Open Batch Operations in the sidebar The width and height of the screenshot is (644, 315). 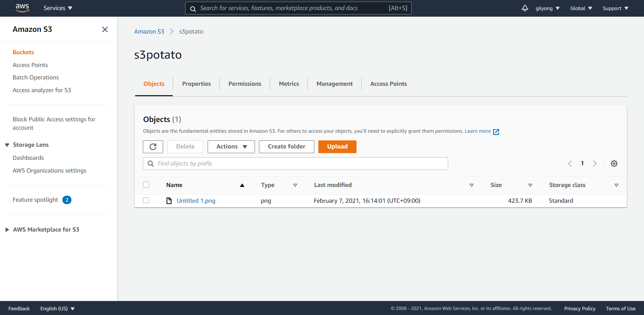36,77
